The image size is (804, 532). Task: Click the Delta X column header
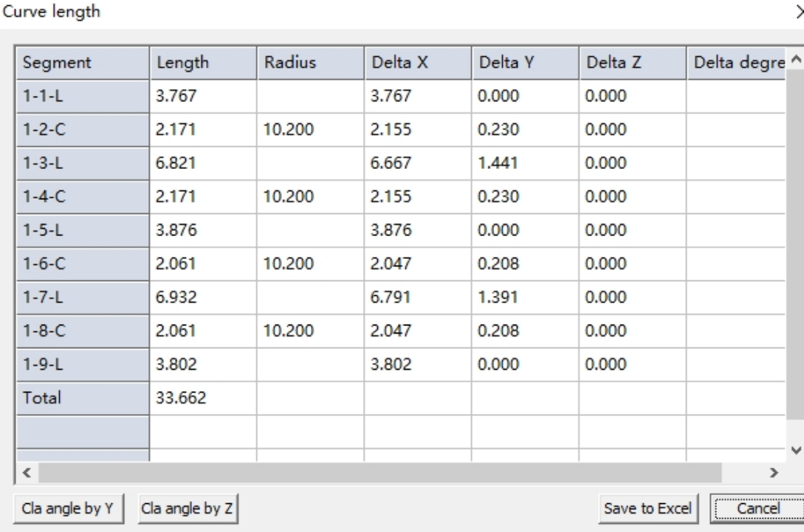click(x=417, y=63)
